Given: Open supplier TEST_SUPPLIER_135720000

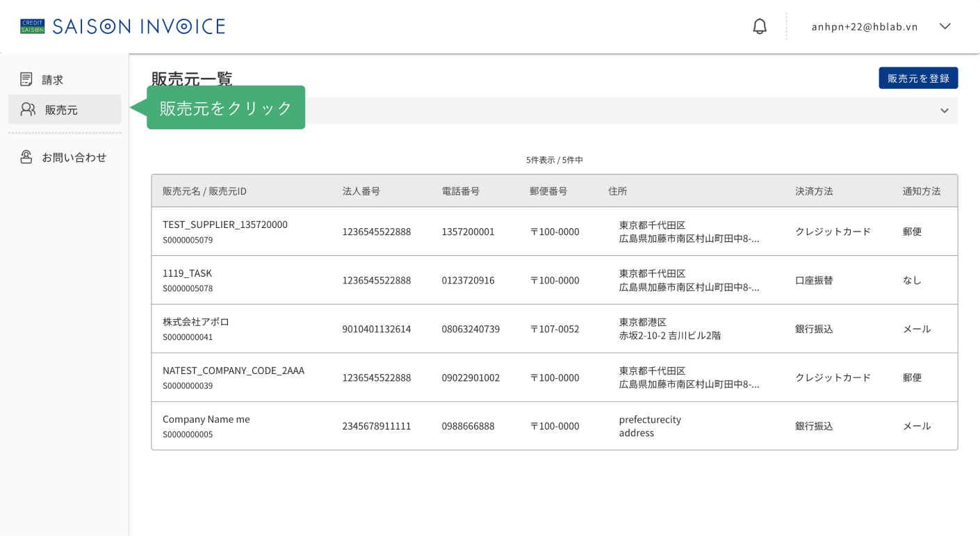Looking at the screenshot, I should tap(225, 225).
